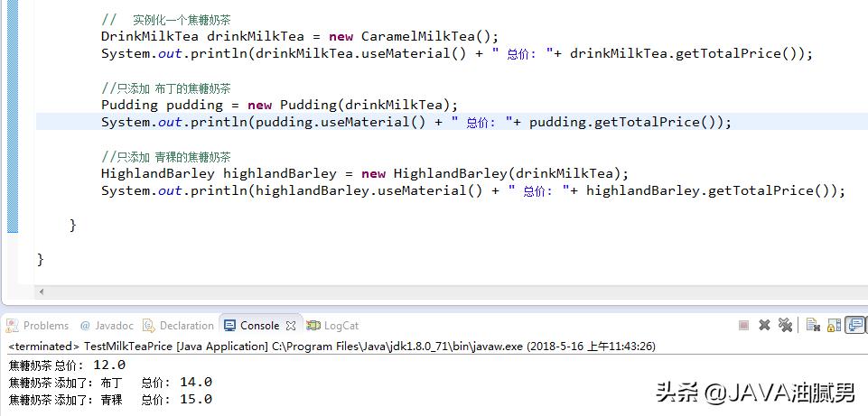Close the Console tab with its X
868x416 pixels.
click(291, 326)
